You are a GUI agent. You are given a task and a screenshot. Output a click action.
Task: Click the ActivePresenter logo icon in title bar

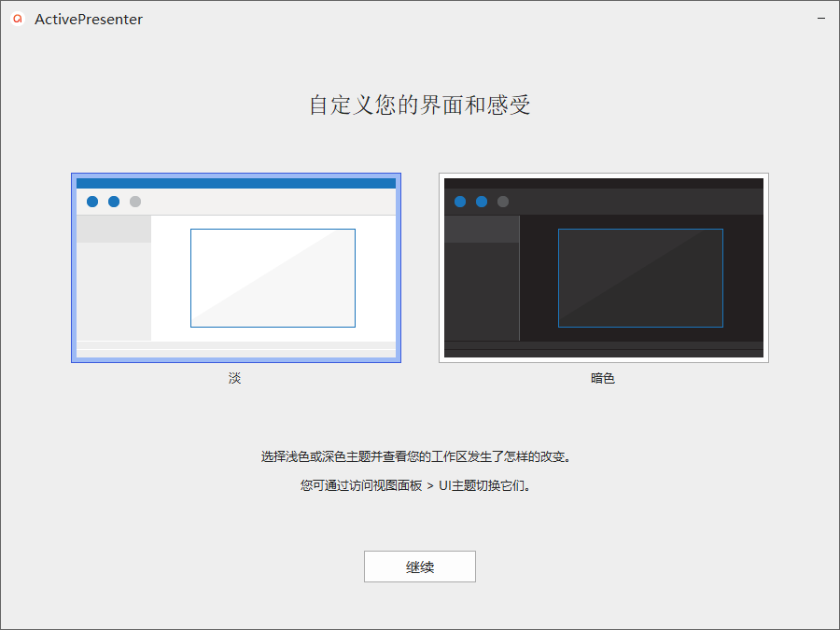pos(18,19)
